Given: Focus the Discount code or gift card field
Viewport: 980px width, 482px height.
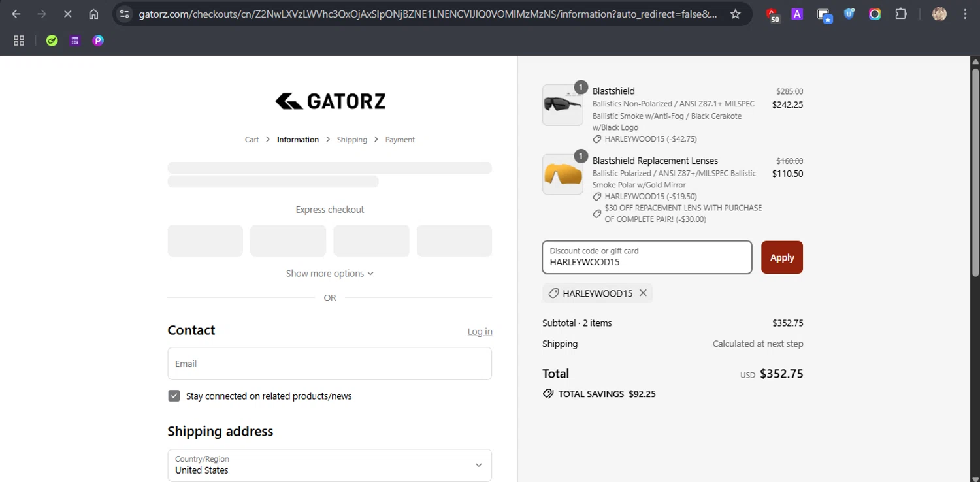Looking at the screenshot, I should pos(647,257).
